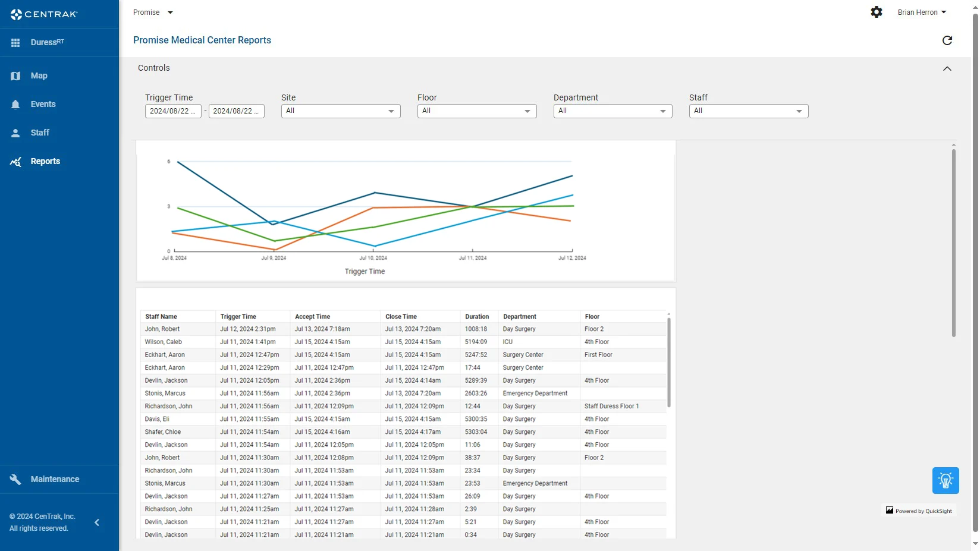This screenshot has height=551, width=980.
Task: Click the Map sidebar icon
Action: tap(15, 76)
